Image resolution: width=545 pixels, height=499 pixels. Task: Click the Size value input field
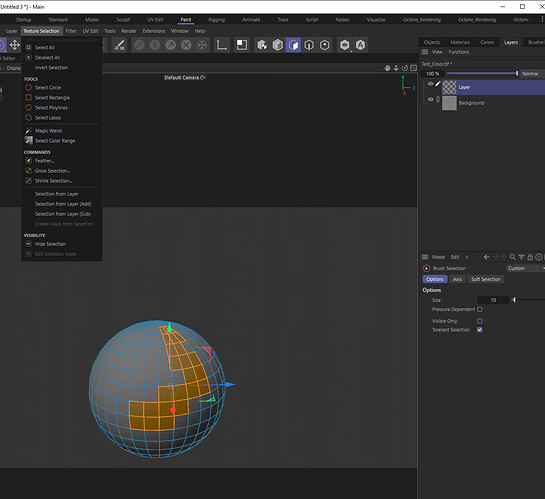pyautogui.click(x=493, y=300)
